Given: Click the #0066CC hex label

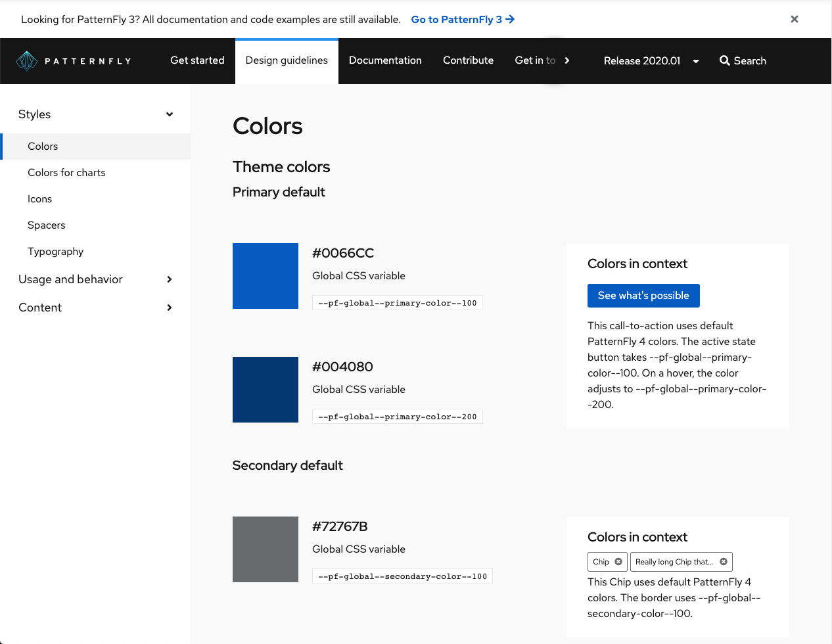Looking at the screenshot, I should 343,253.
